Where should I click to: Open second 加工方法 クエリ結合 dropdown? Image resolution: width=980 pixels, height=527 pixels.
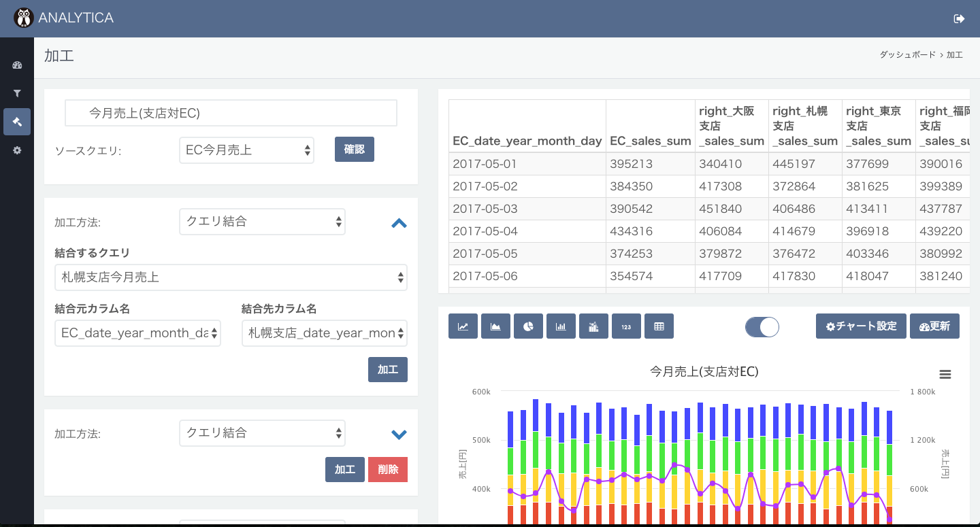pyautogui.click(x=262, y=433)
